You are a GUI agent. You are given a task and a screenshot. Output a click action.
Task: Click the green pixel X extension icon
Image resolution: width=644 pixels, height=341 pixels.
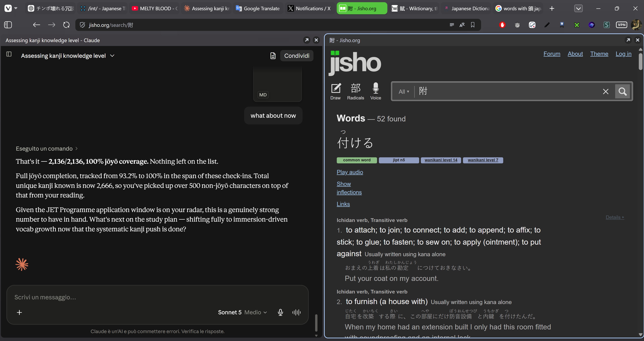point(577,25)
